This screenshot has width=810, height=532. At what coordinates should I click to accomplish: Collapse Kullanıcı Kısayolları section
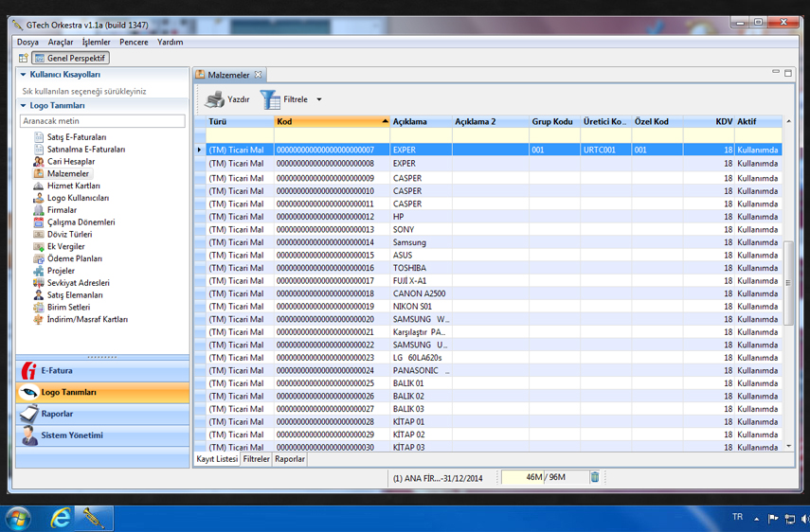(24, 75)
